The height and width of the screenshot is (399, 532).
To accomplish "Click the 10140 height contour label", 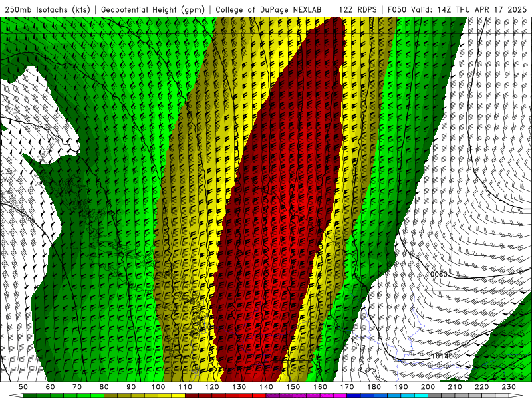I will (x=442, y=356).
